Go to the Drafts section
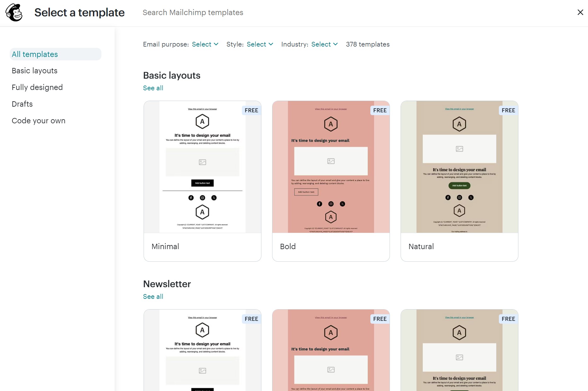This screenshot has height=391, width=588. [x=22, y=104]
